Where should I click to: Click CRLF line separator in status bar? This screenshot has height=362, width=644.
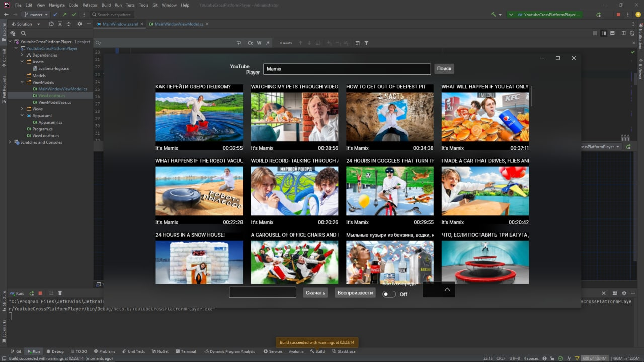(x=501, y=358)
